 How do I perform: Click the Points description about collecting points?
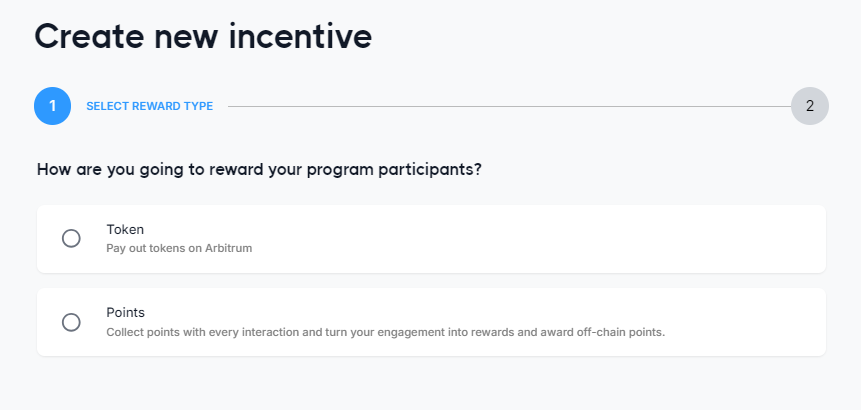(x=385, y=332)
